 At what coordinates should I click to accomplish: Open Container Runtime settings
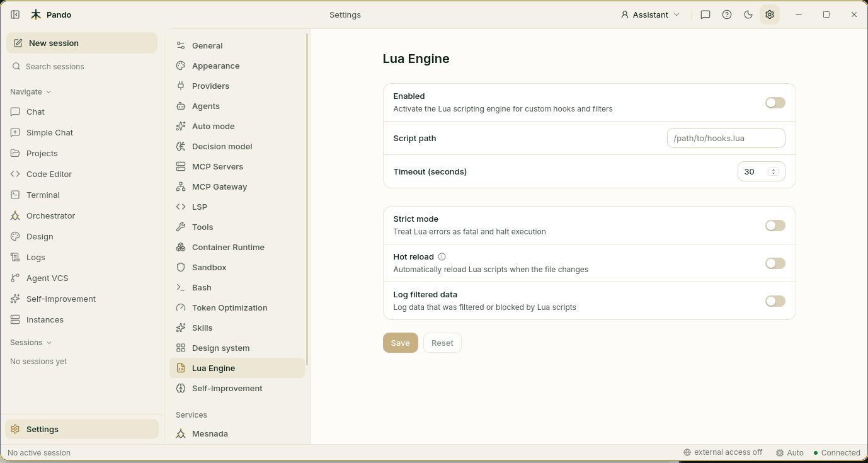coord(237,247)
